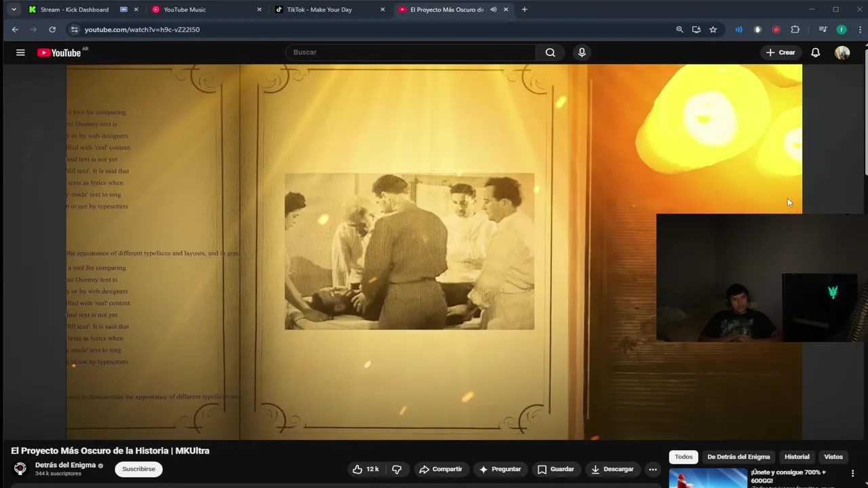Open Chrome three-dot menu
The height and width of the screenshot is (488, 868).
[860, 29]
